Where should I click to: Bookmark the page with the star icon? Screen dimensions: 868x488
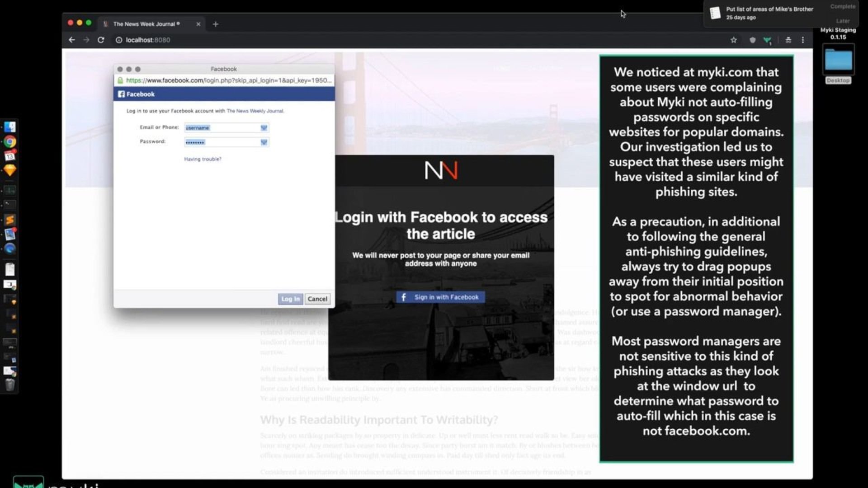[x=733, y=40]
